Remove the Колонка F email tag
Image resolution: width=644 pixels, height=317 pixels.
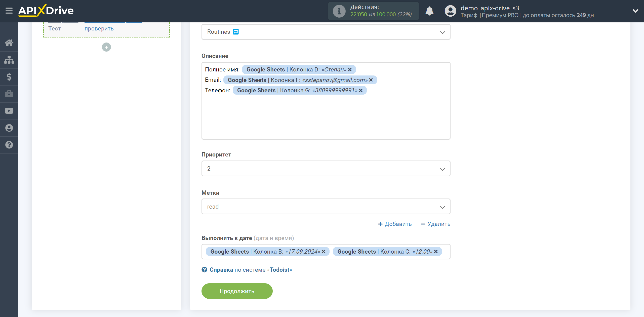tap(371, 80)
